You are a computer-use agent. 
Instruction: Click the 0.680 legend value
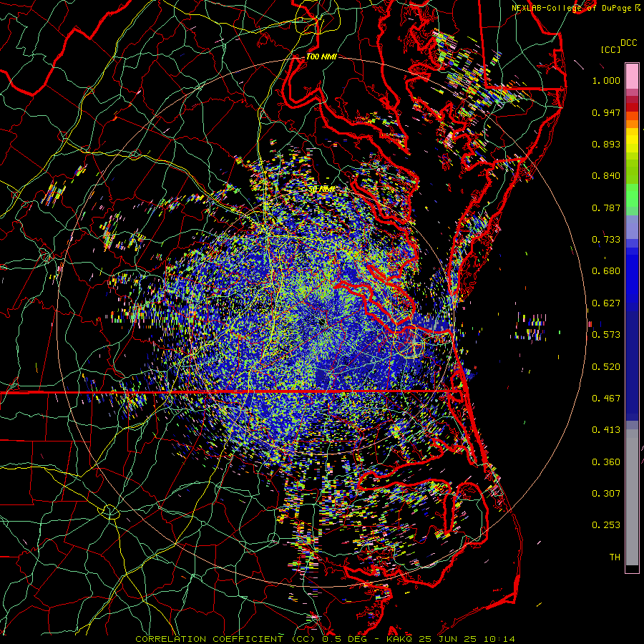click(606, 271)
